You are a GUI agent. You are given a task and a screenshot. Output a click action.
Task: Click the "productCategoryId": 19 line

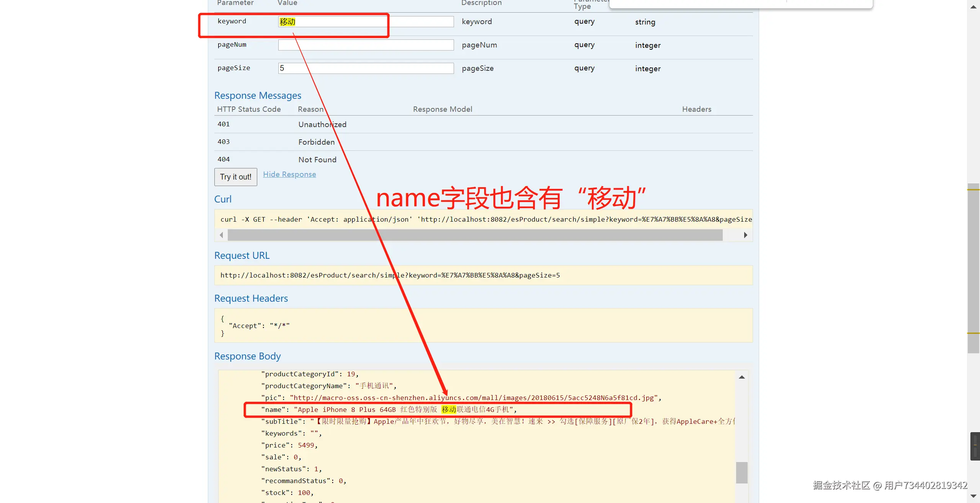click(310, 374)
